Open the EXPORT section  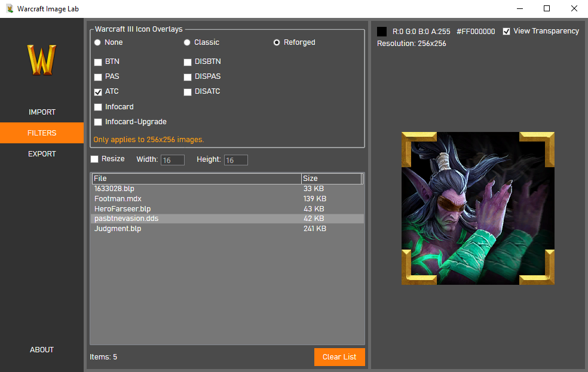42,154
